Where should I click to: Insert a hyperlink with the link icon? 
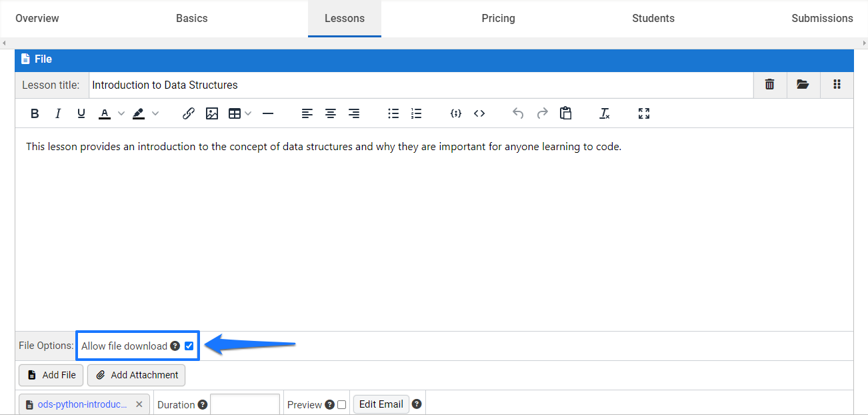(x=189, y=113)
